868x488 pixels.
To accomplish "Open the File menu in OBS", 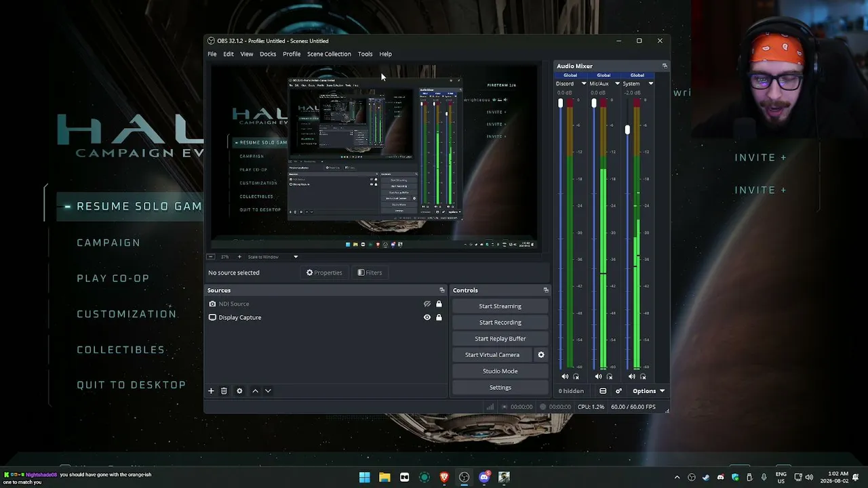I will (212, 54).
